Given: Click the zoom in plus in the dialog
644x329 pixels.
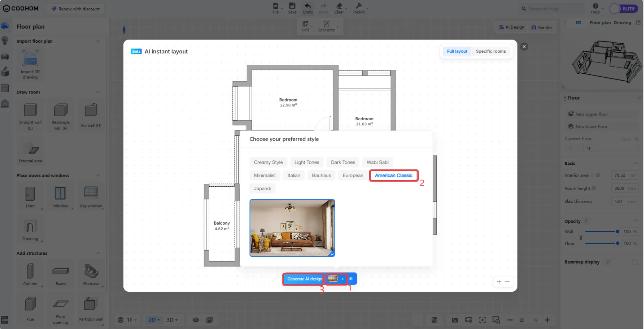Looking at the screenshot, I should (x=499, y=282).
